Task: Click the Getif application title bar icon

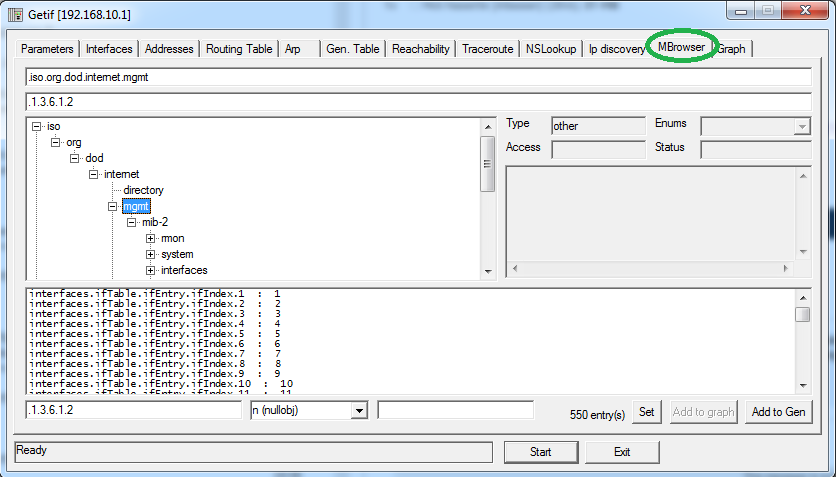Action: pos(15,14)
